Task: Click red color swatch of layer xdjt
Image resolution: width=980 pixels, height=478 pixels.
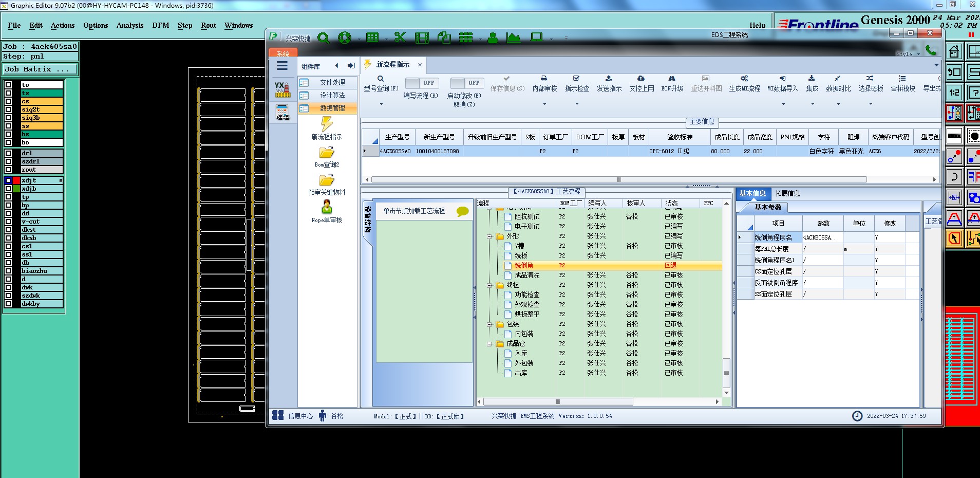Action: click(16, 180)
